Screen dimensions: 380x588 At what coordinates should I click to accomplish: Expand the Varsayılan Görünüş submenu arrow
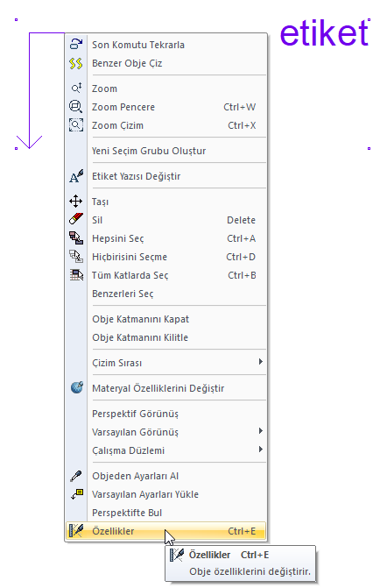(x=260, y=431)
